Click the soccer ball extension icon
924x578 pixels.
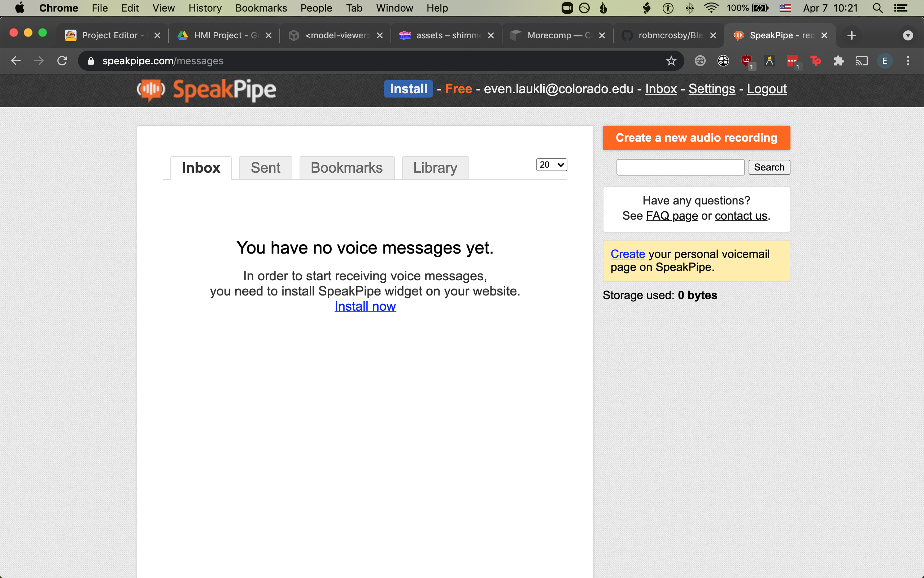723,61
